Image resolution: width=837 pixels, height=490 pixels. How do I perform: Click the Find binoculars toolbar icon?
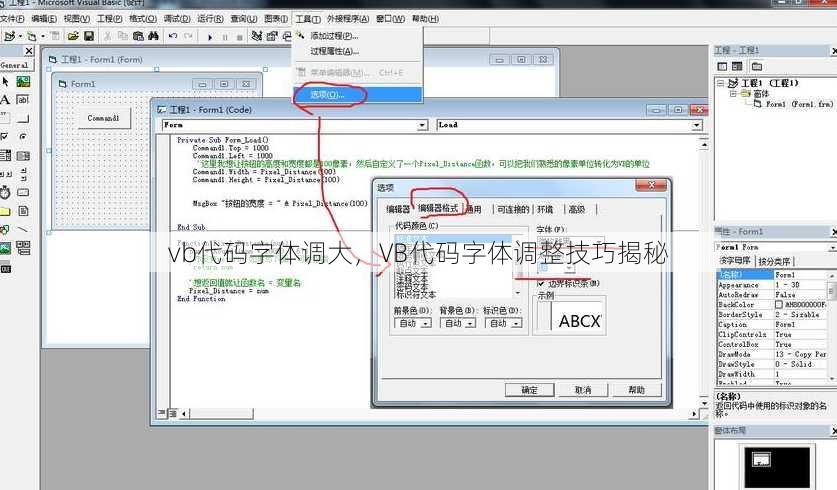click(x=154, y=36)
